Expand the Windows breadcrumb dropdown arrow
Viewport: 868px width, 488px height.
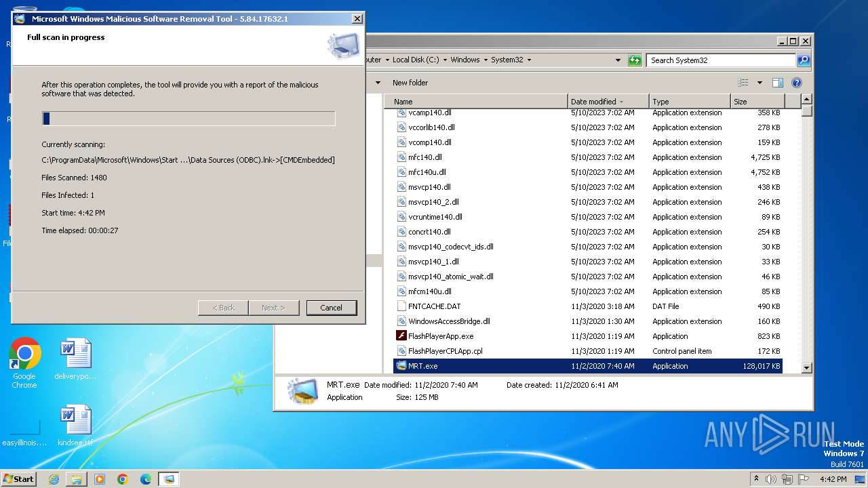tap(486, 60)
